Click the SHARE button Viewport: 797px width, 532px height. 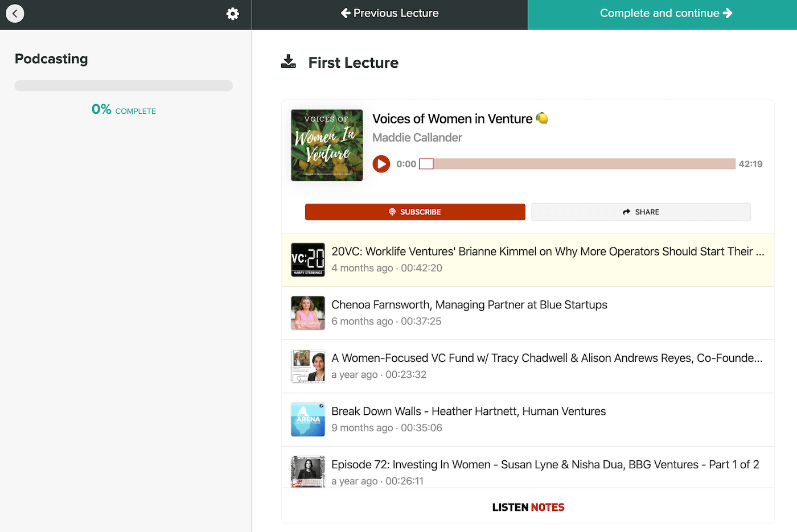pyautogui.click(x=641, y=212)
